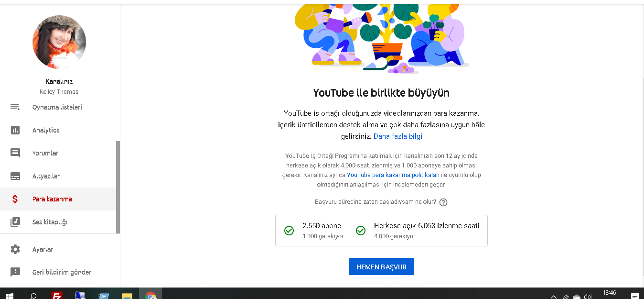Open Ayarlar gear icon
The height and width of the screenshot is (299, 644).
coord(15,249)
